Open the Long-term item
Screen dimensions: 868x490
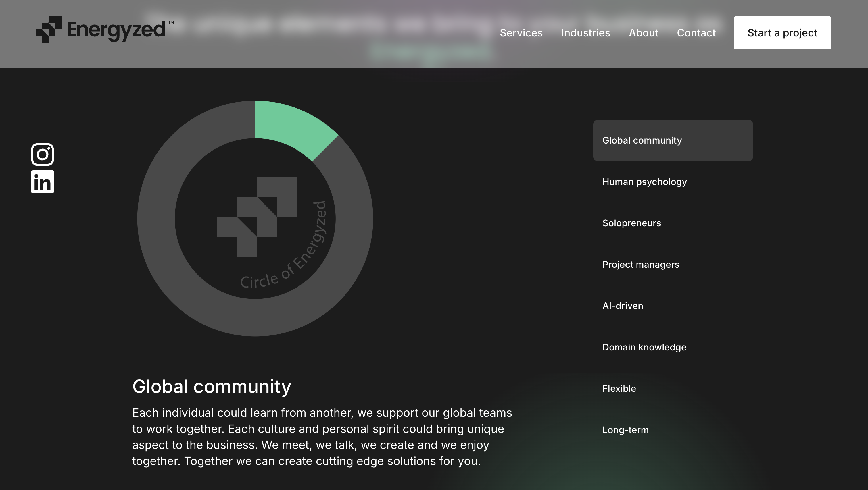point(625,430)
